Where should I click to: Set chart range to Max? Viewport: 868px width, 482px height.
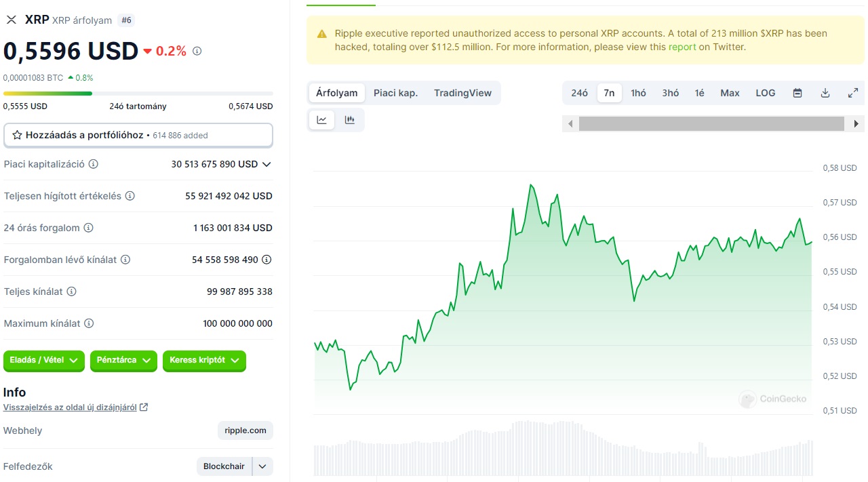coord(730,93)
